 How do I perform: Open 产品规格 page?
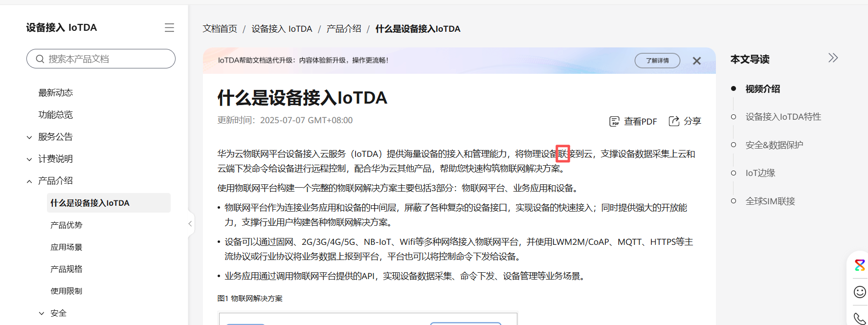pos(67,269)
